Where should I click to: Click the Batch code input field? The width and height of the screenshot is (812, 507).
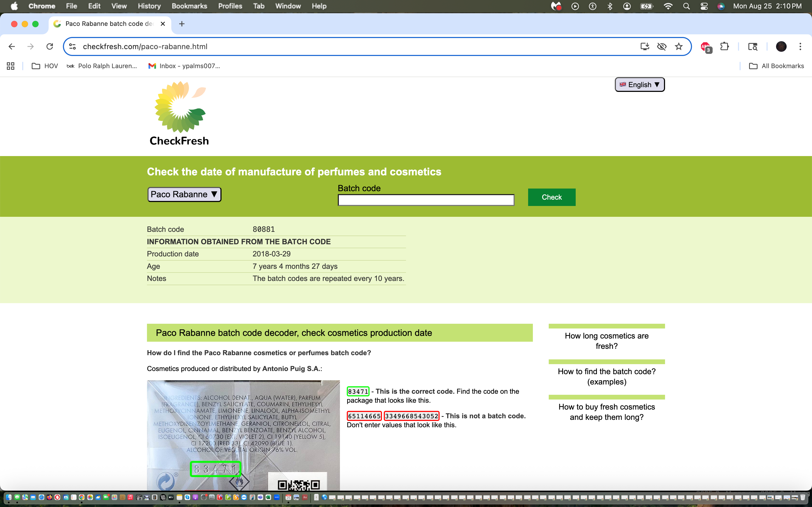click(426, 200)
